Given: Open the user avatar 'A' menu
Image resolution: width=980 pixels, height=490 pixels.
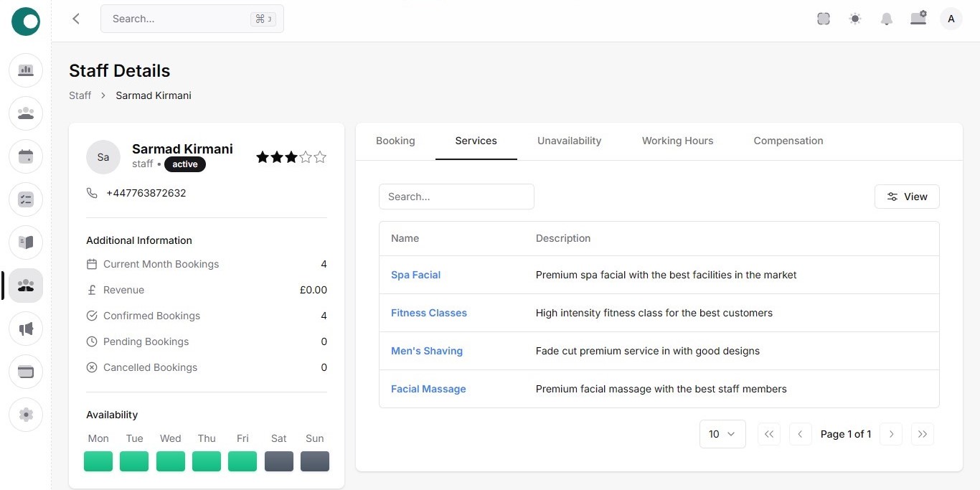Looking at the screenshot, I should click(x=951, y=19).
